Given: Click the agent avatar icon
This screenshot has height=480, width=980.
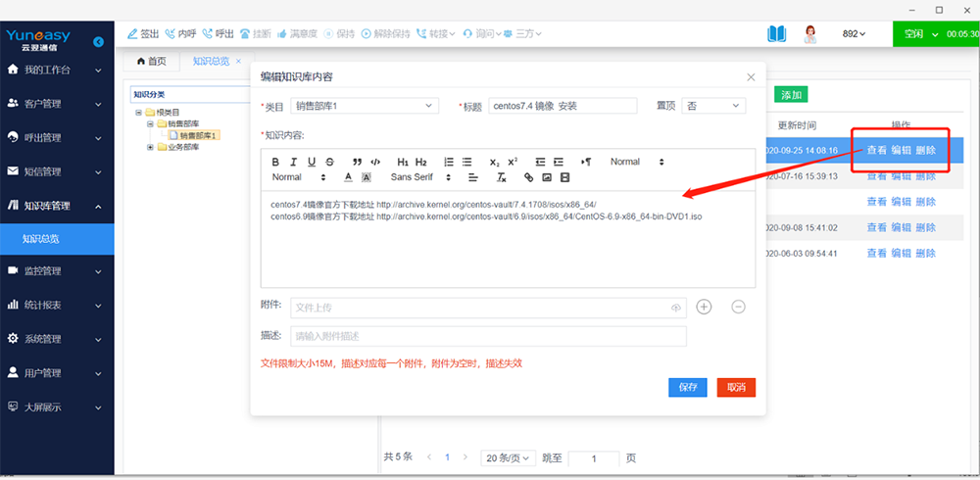Looking at the screenshot, I should (x=810, y=33).
